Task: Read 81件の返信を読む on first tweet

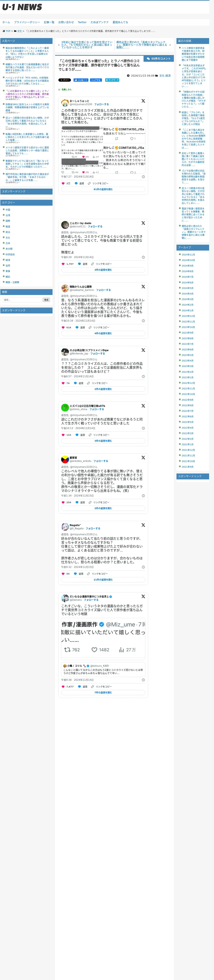Action: point(103,189)
